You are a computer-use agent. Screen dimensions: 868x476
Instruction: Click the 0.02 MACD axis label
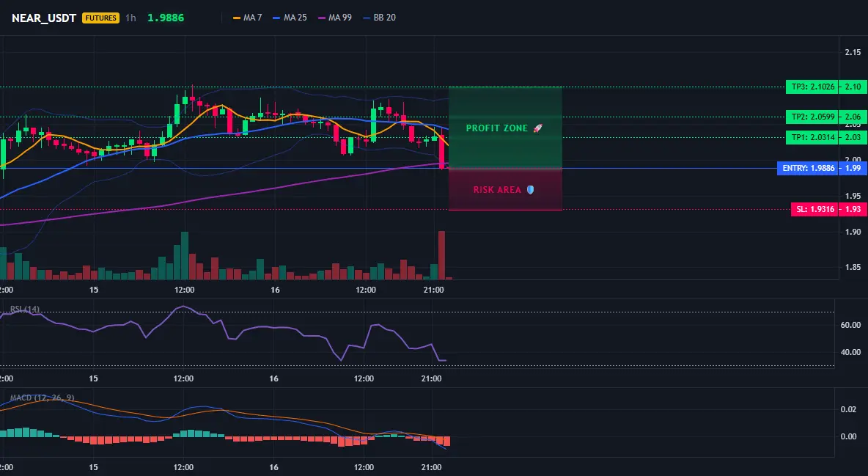pos(849,409)
